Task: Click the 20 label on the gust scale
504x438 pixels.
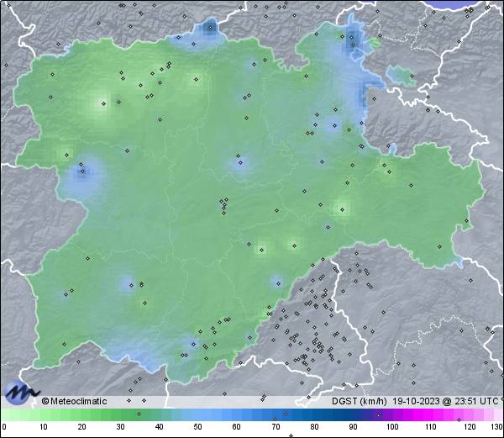Action: [x=82, y=427]
